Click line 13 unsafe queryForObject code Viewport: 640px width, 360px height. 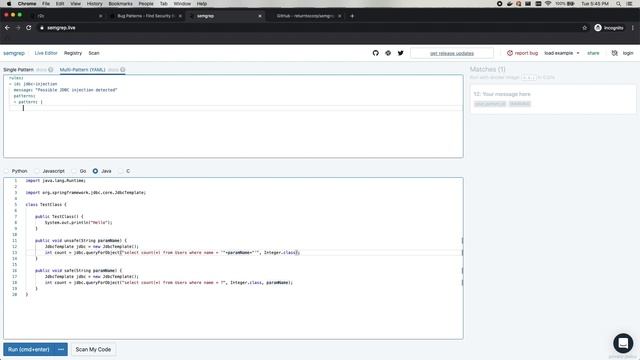172,253
